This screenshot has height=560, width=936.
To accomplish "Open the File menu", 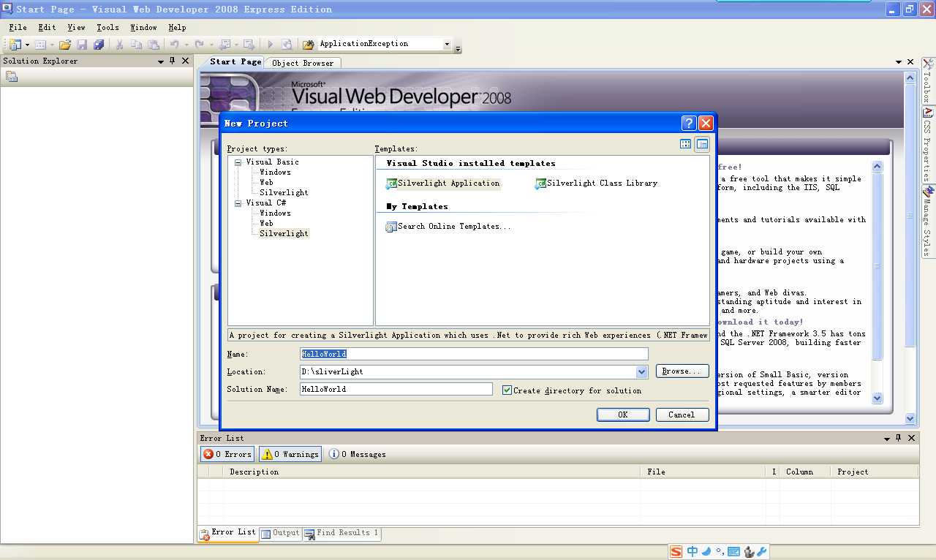I will [x=18, y=27].
